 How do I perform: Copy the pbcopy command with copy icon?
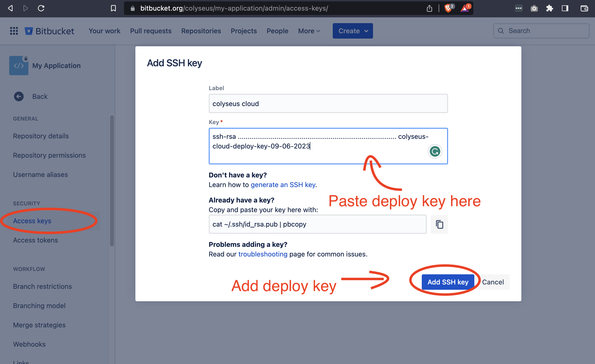[x=439, y=224]
